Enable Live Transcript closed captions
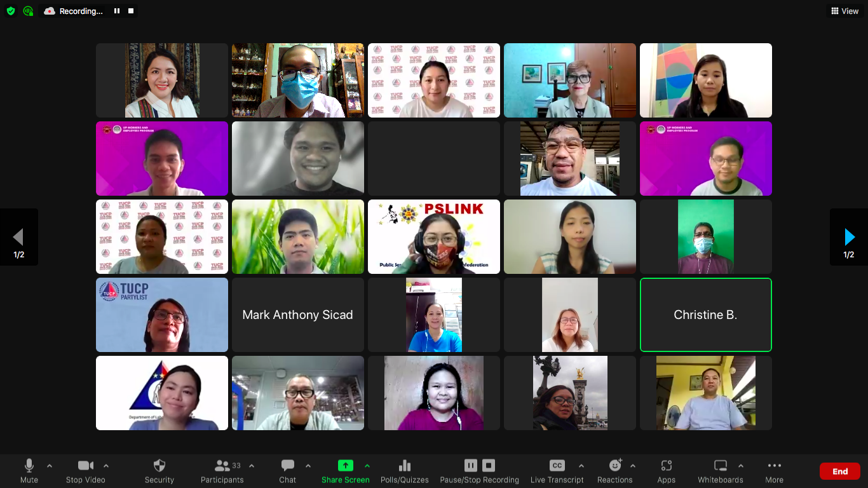 pos(557,470)
